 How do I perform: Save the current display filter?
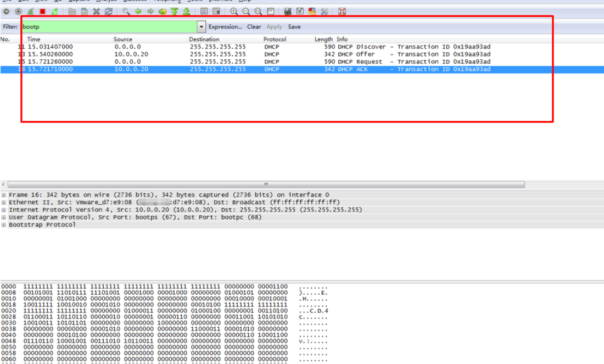[294, 27]
